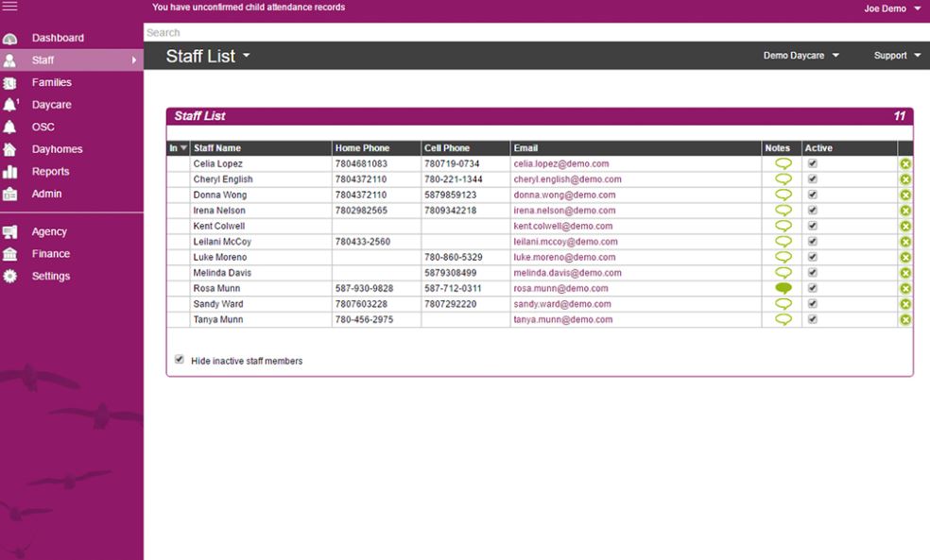The height and width of the screenshot is (560, 930).
Task: Click the Finance bank icon
Action: click(x=9, y=254)
